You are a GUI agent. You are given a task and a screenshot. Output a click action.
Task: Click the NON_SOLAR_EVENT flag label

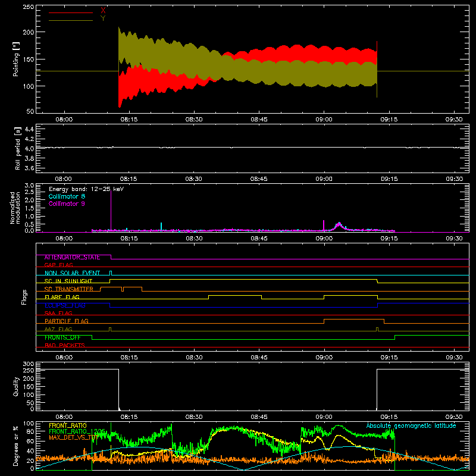pos(72,273)
